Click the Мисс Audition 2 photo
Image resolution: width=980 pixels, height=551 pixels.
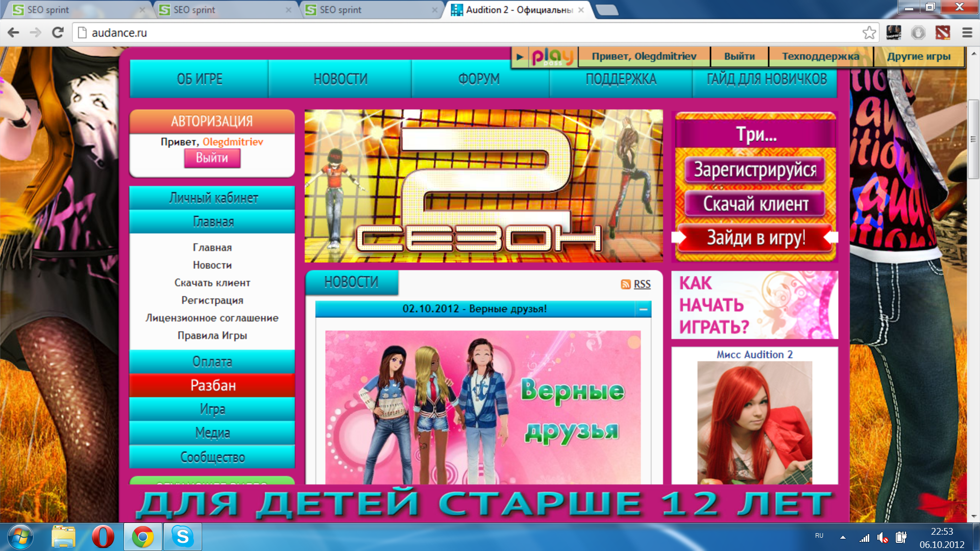tap(754, 422)
